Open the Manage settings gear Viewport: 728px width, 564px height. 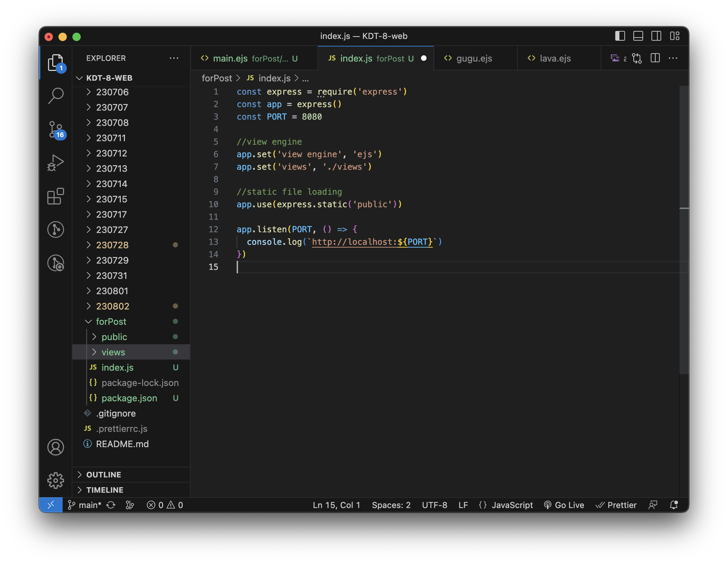[x=56, y=481]
